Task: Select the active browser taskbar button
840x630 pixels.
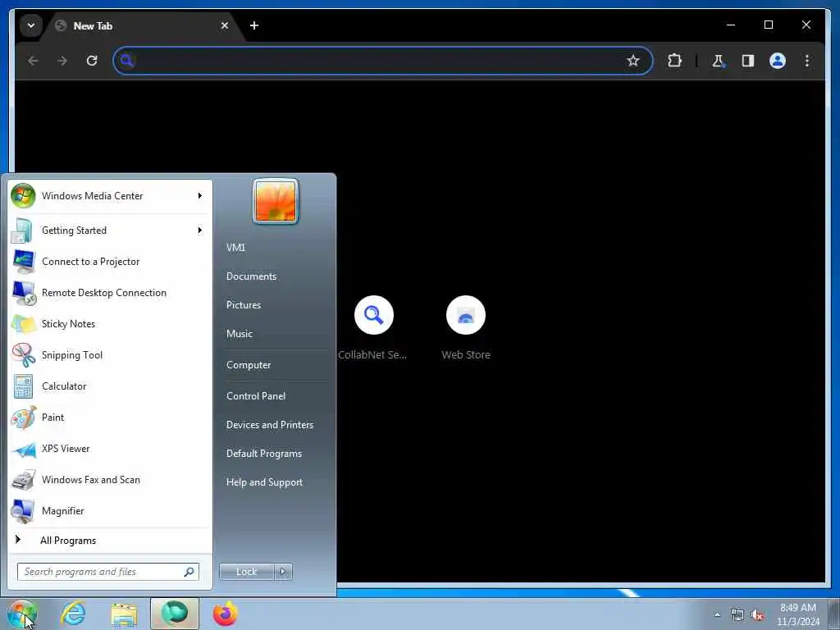Action: pos(175,614)
